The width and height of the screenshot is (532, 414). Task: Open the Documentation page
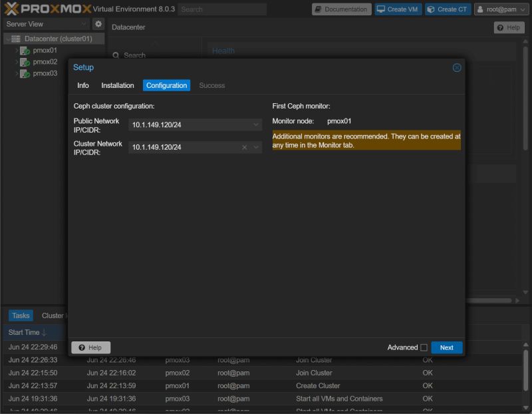(x=341, y=9)
